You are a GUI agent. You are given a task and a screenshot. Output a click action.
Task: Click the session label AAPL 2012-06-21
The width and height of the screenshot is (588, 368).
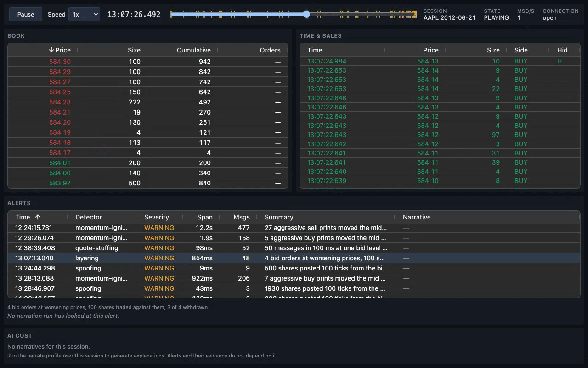click(449, 18)
